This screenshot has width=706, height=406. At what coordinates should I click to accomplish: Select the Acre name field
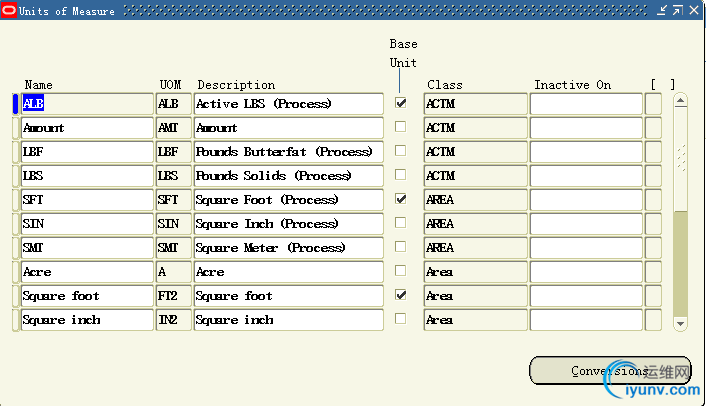(x=87, y=272)
